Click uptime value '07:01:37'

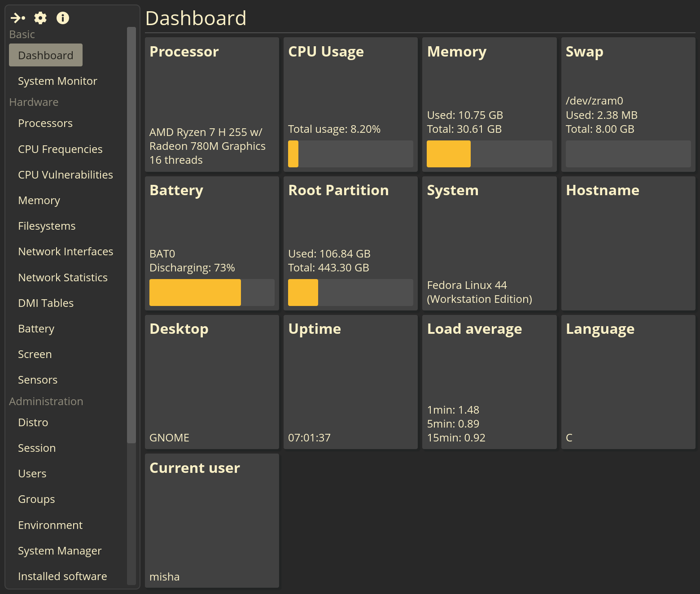pyautogui.click(x=309, y=438)
